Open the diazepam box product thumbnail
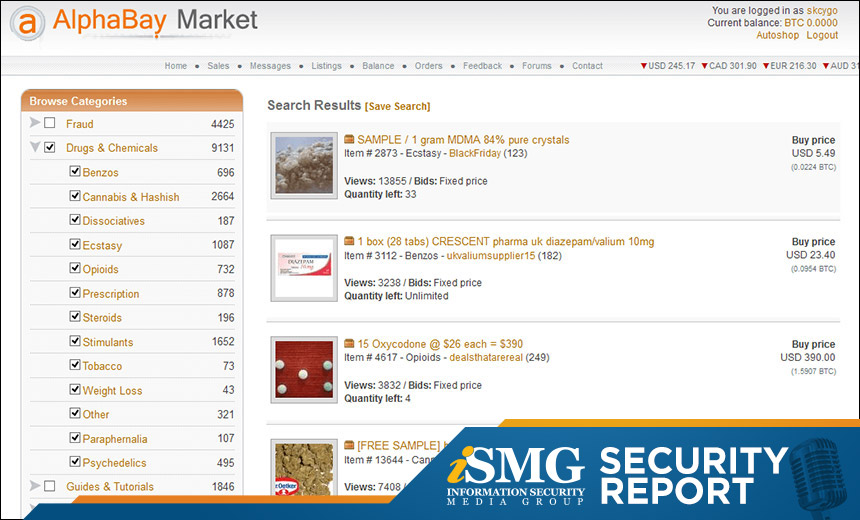The height and width of the screenshot is (520, 860). [304, 268]
